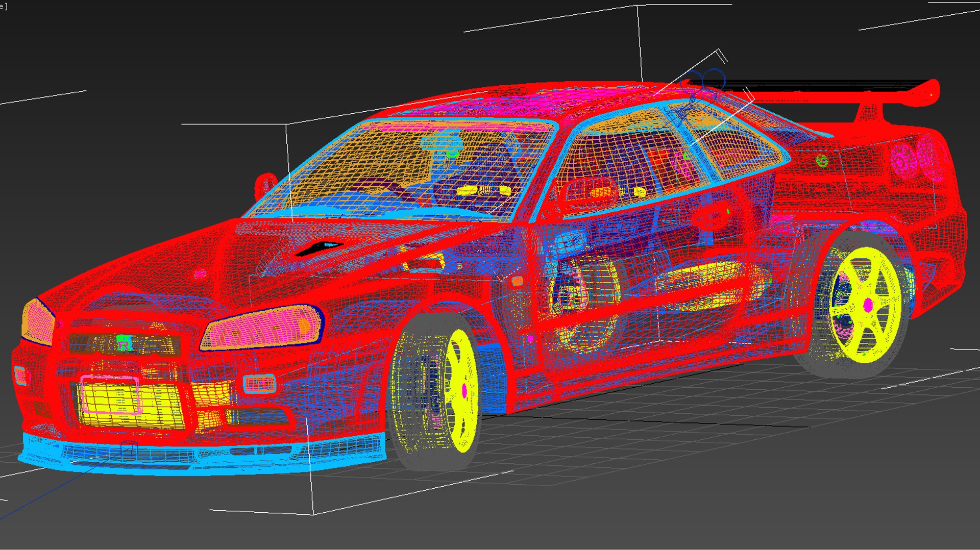Select the green GT-R badge on the grille
Screen dimensions: 980x550
pos(124,342)
